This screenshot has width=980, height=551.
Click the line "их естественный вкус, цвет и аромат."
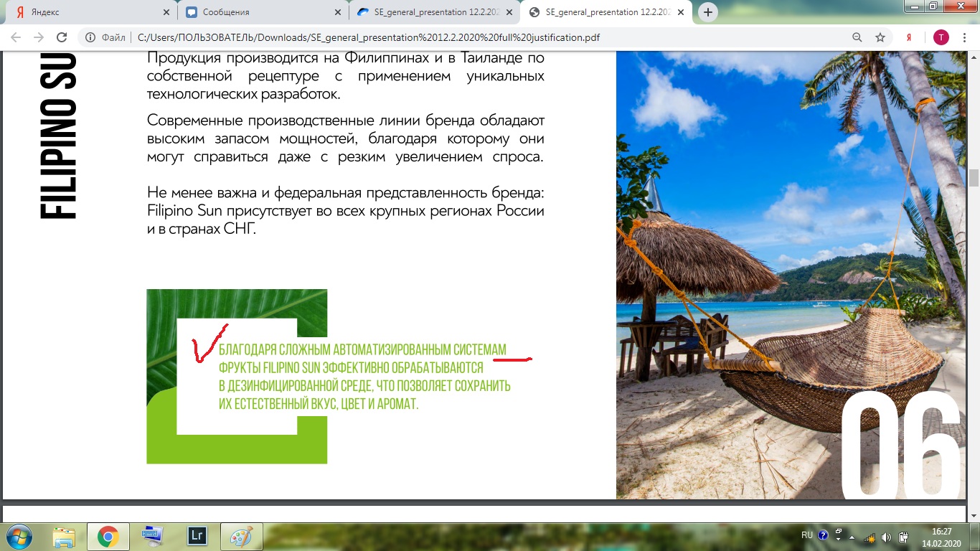point(319,404)
